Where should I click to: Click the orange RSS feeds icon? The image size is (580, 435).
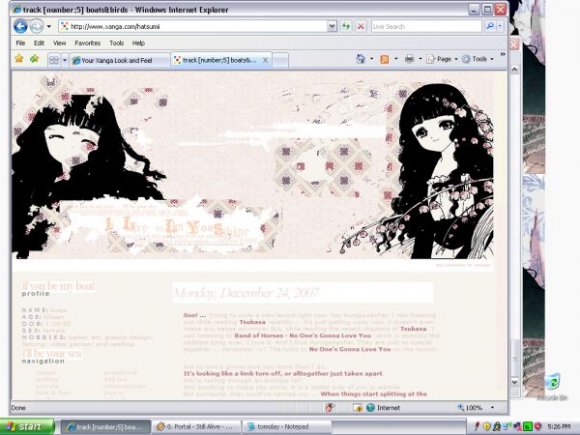click(x=385, y=59)
